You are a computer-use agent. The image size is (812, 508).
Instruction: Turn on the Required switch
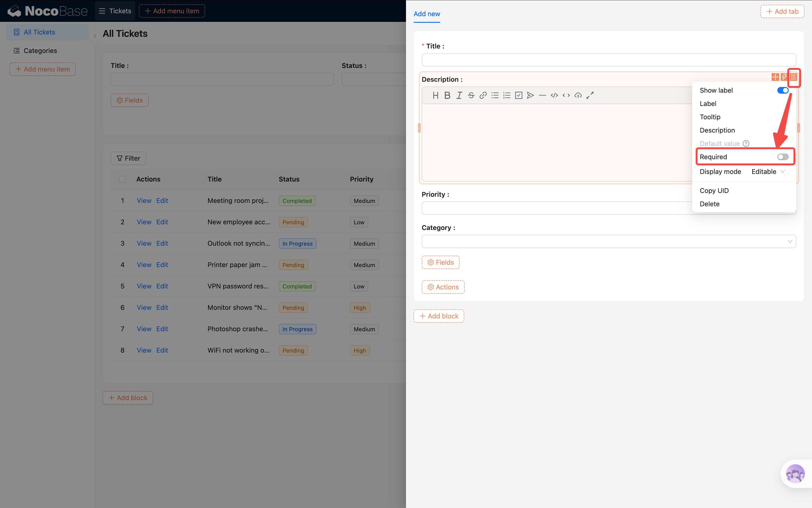coord(783,157)
